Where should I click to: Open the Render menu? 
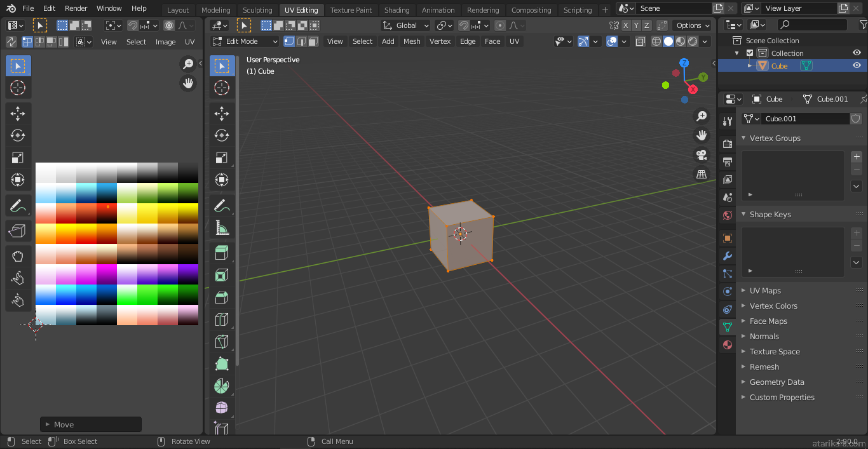76,8
